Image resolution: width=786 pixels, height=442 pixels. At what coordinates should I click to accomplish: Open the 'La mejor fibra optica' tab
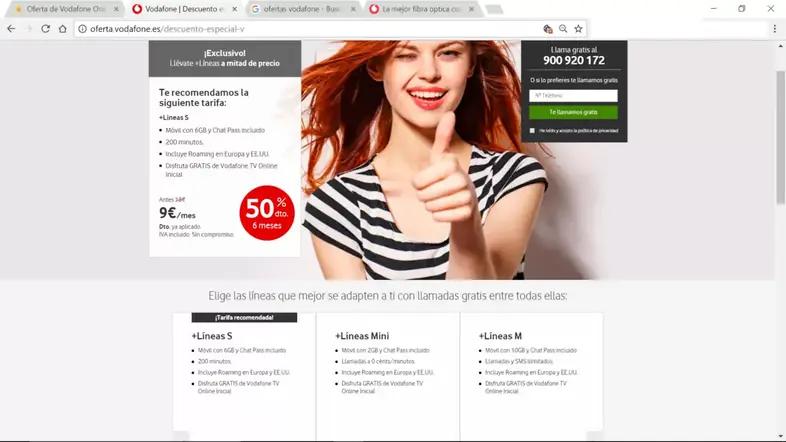coord(421,9)
